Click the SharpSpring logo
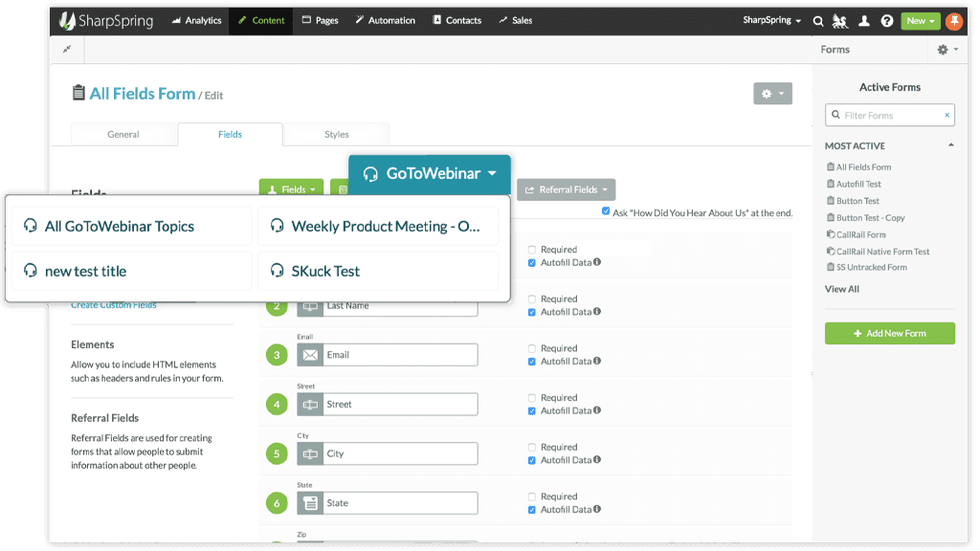This screenshot has height=551, width=980. pos(106,21)
